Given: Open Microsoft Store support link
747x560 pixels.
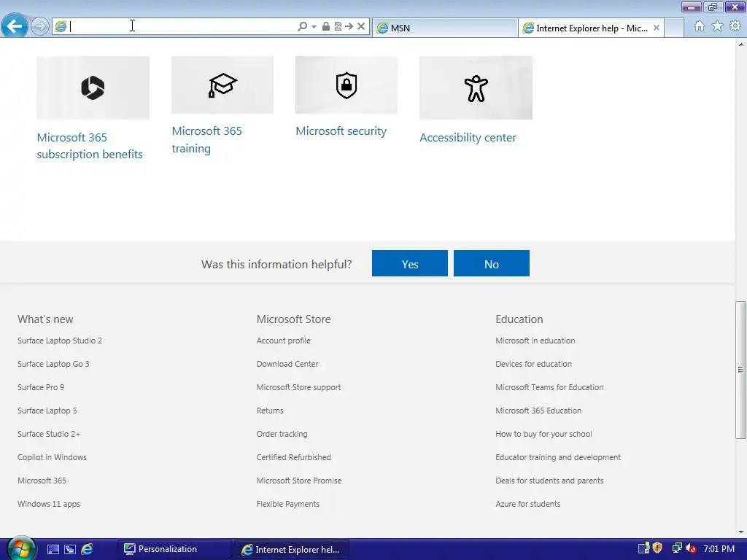Looking at the screenshot, I should (298, 387).
